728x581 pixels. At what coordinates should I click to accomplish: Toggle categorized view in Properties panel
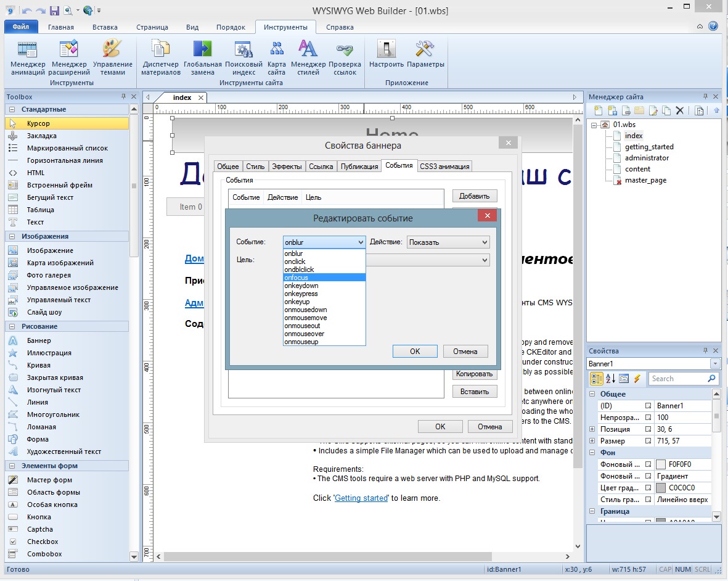tap(597, 379)
